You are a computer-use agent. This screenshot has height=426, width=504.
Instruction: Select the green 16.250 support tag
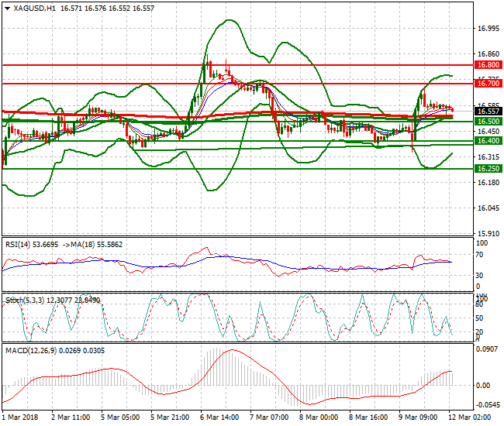[x=488, y=168]
